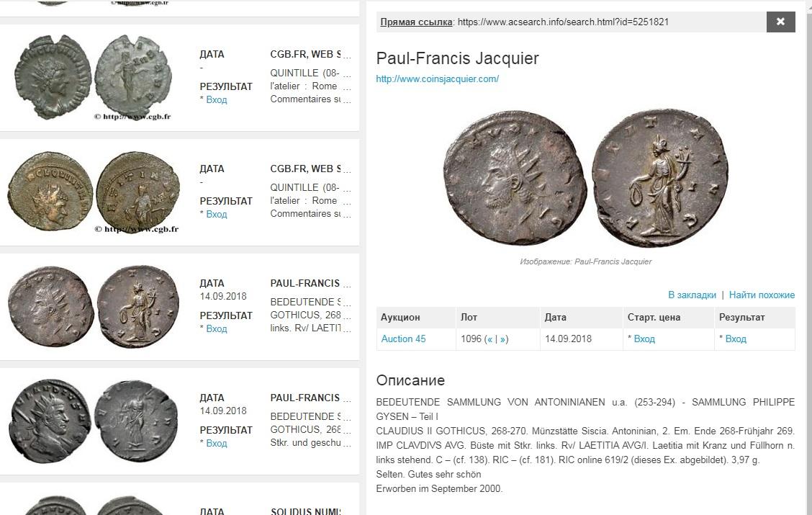Click Найти похожие link

[762, 295]
